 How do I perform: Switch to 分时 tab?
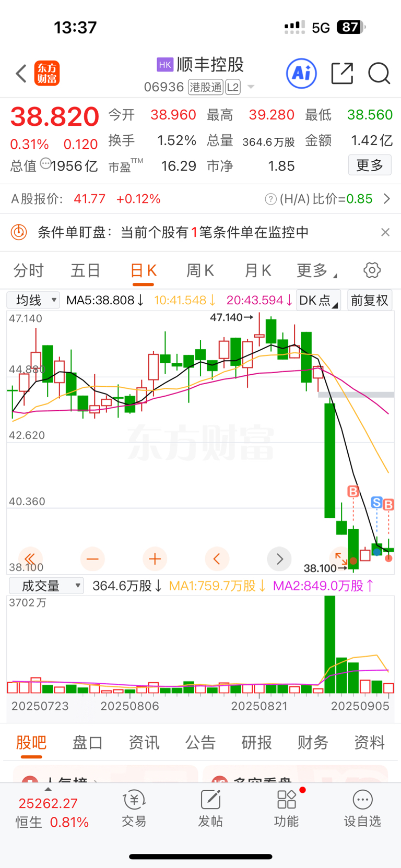click(x=29, y=270)
